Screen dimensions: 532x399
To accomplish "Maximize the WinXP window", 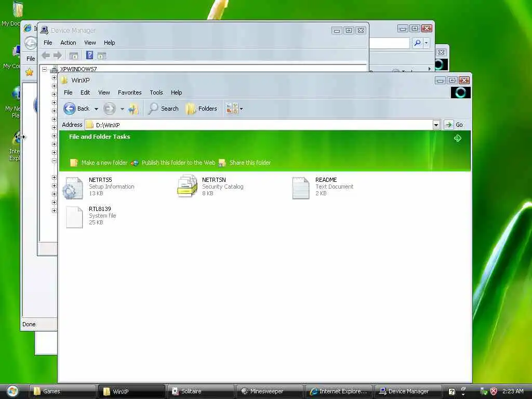I will coord(452,81).
